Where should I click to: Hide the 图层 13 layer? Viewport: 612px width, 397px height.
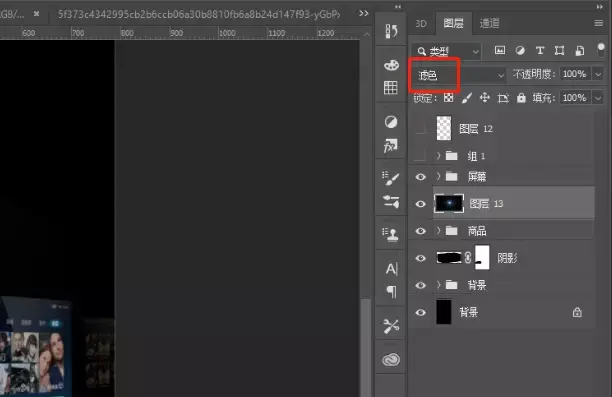tap(420, 204)
